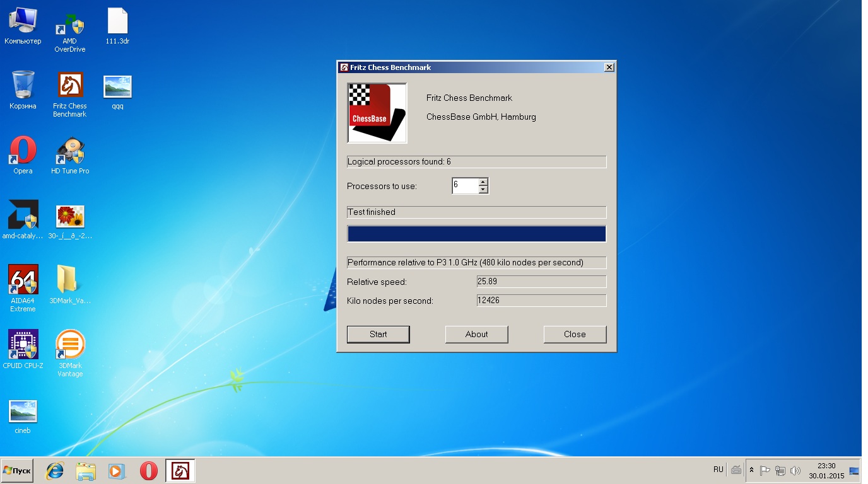Open the Пуск start menu
The image size is (868, 484).
pos(17,471)
